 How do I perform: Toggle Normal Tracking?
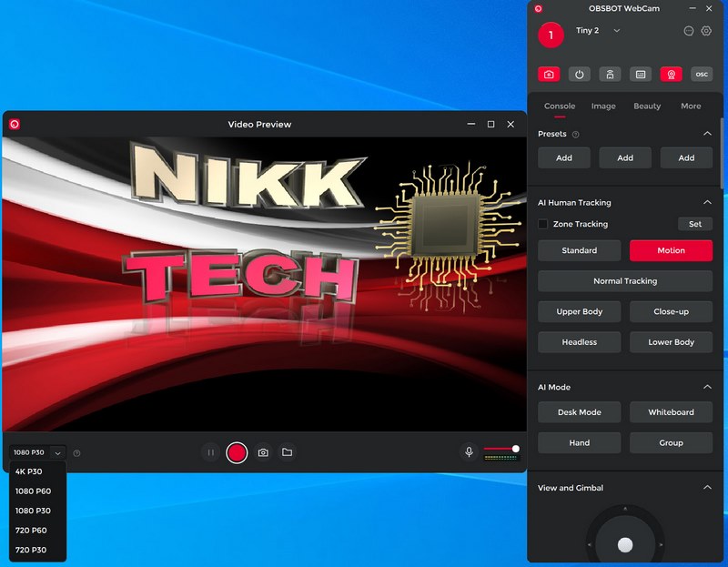tap(625, 281)
